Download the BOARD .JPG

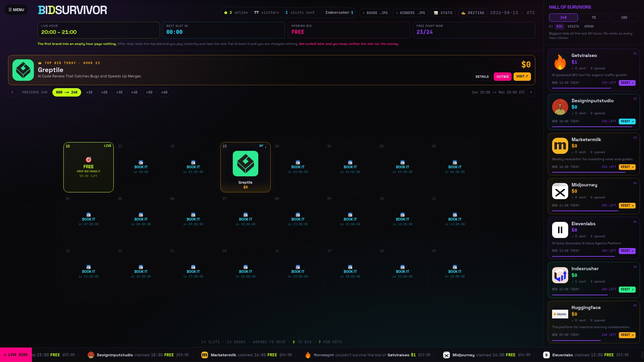click(375, 13)
